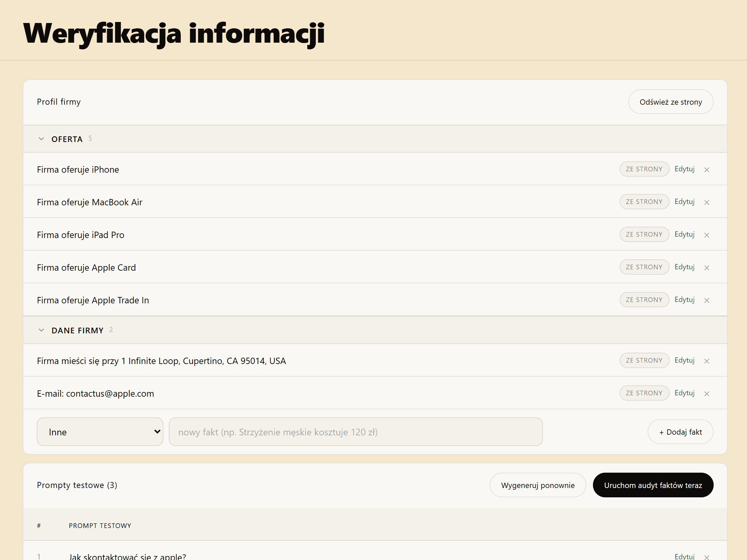Delete the 'Firma oferuje MacBook Air' fact

point(706,202)
